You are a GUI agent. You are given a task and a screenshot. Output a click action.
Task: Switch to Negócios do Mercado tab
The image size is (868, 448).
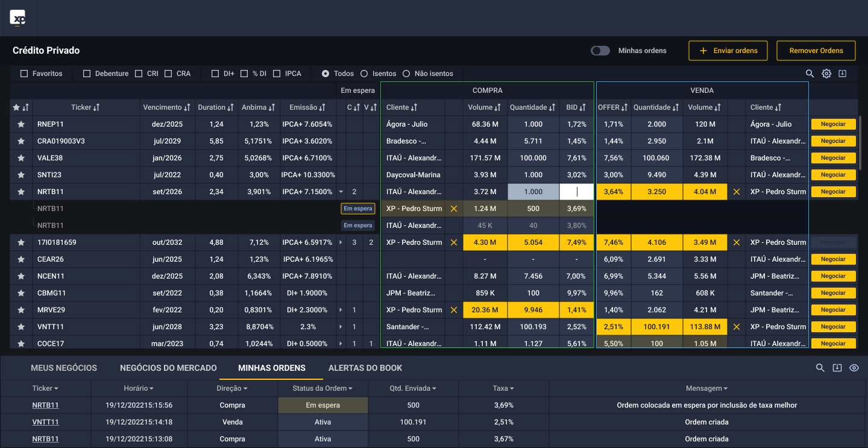[x=168, y=368]
